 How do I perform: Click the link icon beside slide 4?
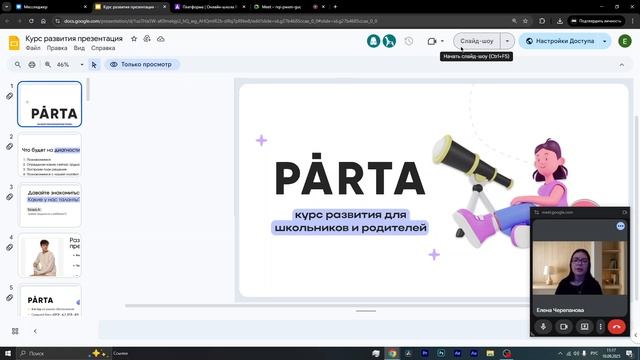(9, 247)
